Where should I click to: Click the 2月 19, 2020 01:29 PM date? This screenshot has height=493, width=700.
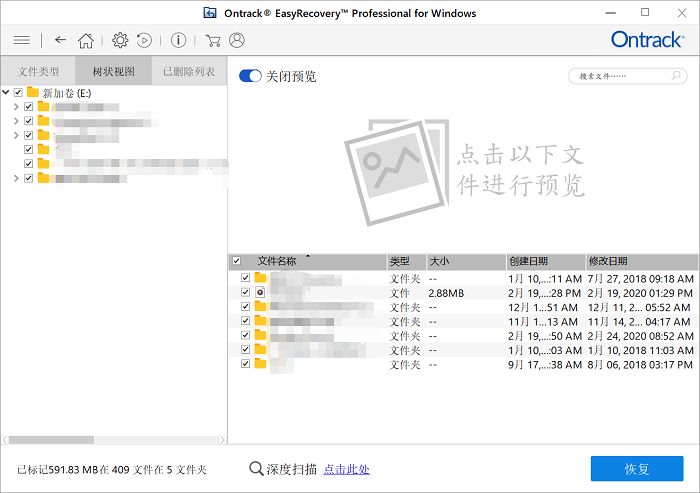point(640,293)
